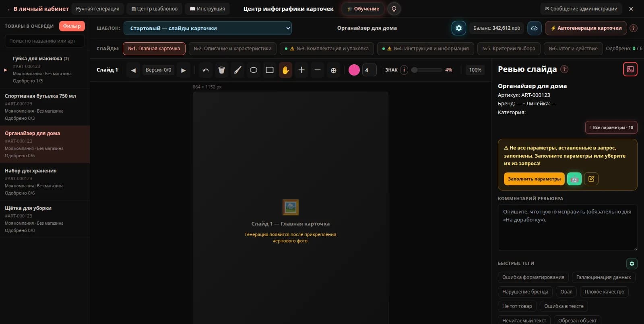This screenshot has height=324, width=644.
Task: Click the trash bucket clear icon
Action: (221, 70)
